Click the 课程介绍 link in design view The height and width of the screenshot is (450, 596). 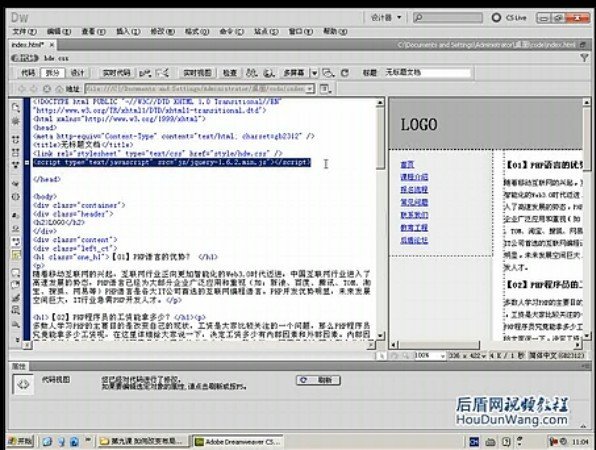[414, 177]
